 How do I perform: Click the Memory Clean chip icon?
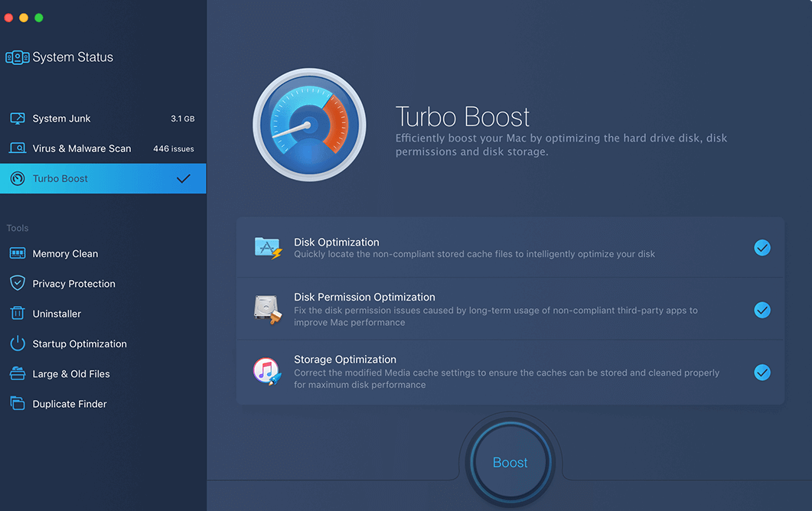18,254
